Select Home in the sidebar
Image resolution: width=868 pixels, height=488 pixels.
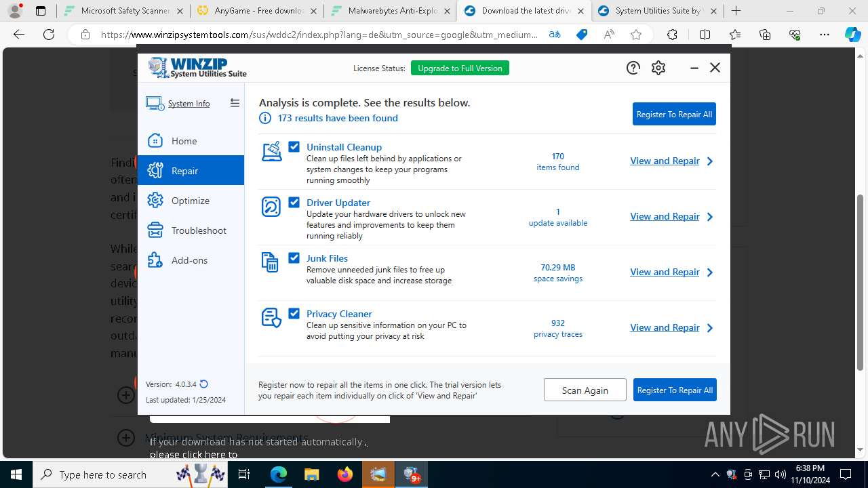click(x=191, y=141)
